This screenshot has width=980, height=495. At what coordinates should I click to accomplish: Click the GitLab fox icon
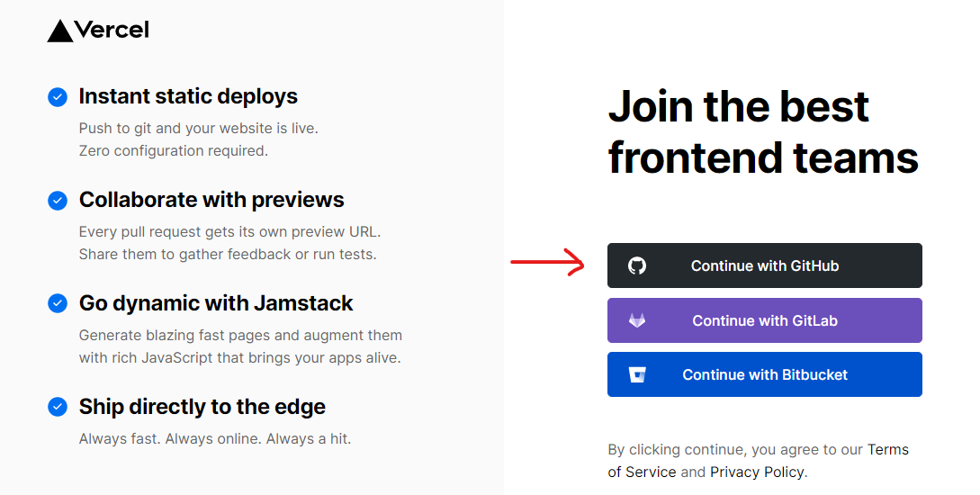pos(637,320)
